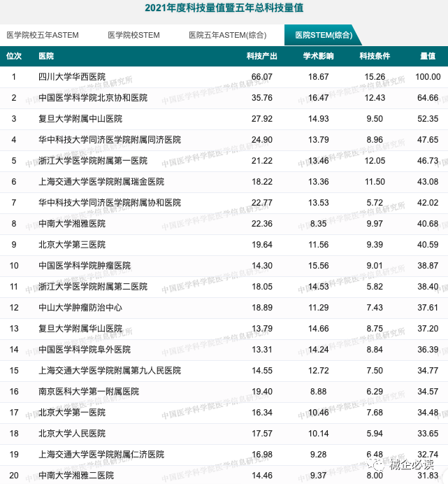The width and height of the screenshot is (448, 484).
Task: Switch to the 医学院校五年ASTEM tab
Action: 43,35
